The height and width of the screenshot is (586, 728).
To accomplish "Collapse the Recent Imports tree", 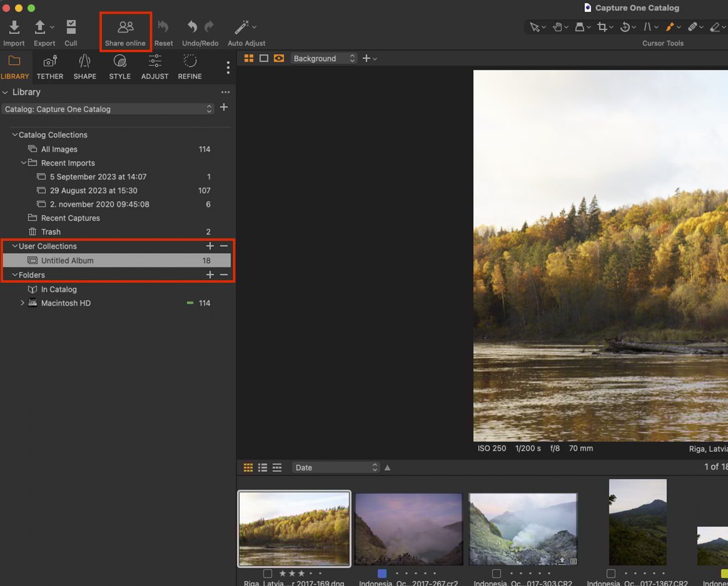I will (24, 163).
